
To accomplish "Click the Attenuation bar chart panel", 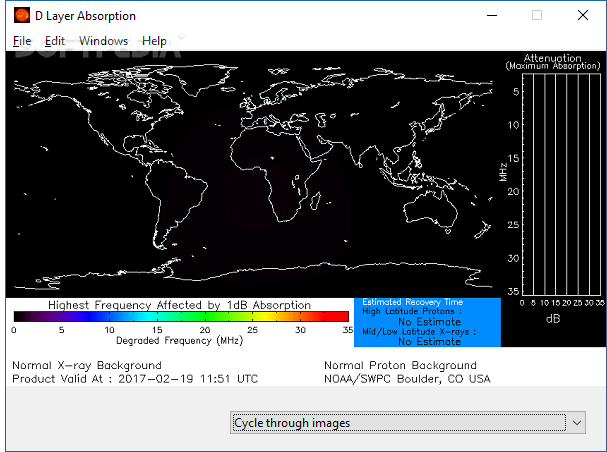I will [561, 184].
